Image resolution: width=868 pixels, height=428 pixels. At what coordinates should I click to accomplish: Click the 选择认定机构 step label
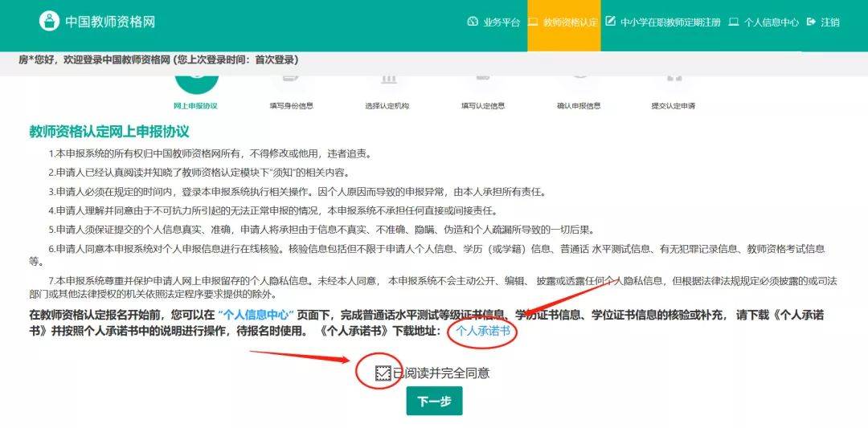(x=387, y=106)
